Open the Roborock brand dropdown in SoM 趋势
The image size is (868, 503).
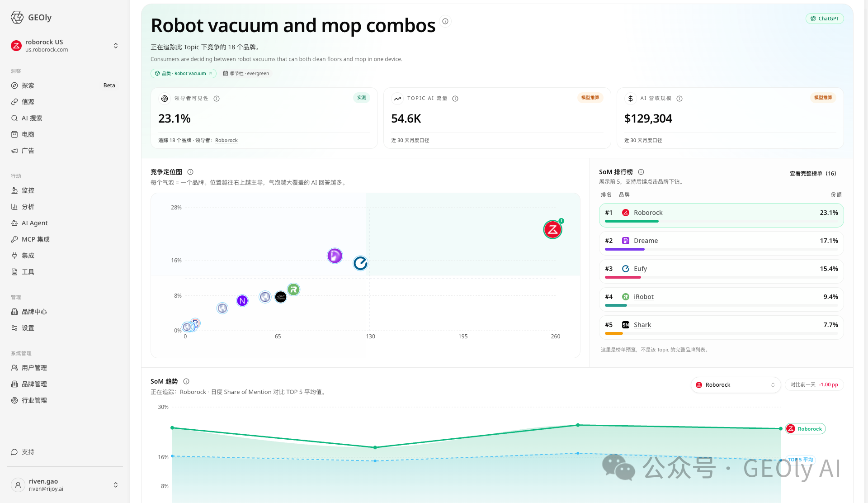(736, 385)
